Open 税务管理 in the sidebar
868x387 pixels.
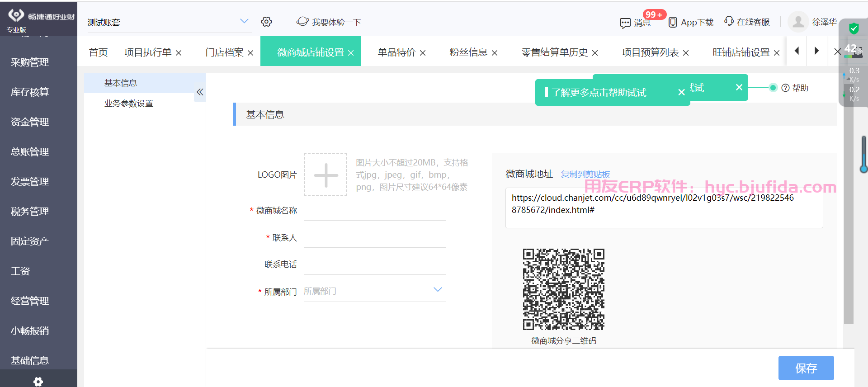pos(30,212)
